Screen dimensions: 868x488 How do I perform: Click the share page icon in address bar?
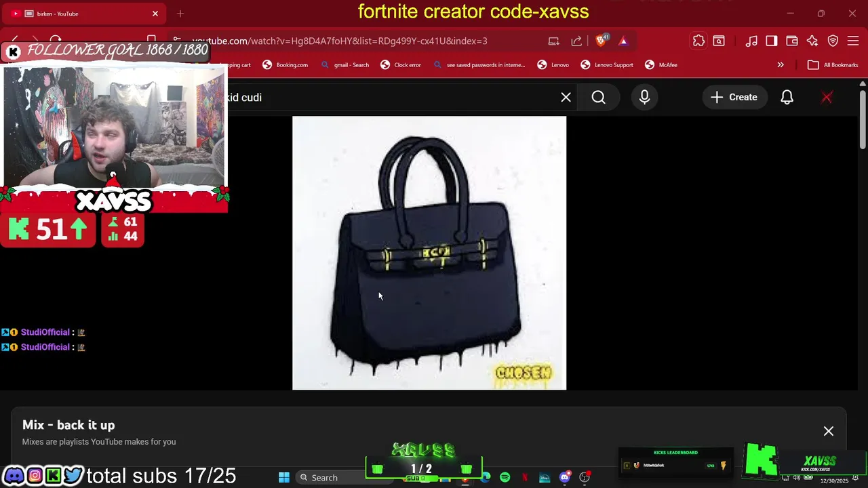576,41
